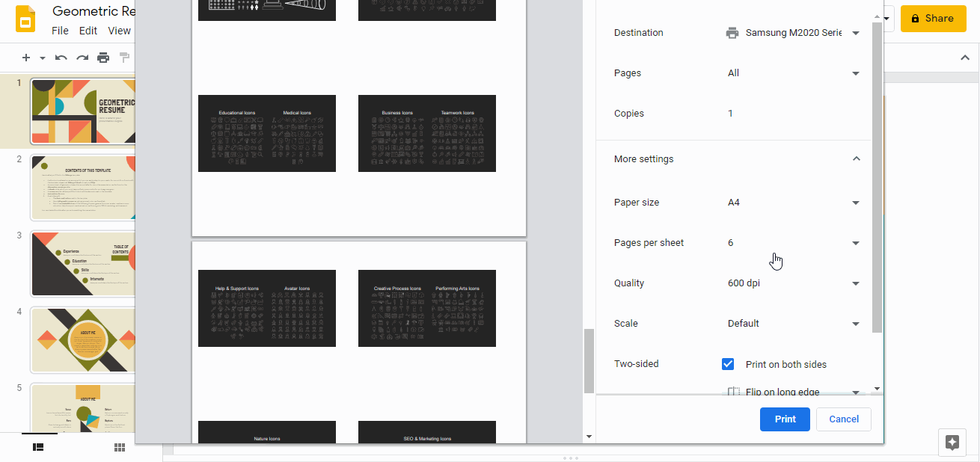This screenshot has height=462, width=980.
Task: Click the Quality label
Action: tap(629, 283)
